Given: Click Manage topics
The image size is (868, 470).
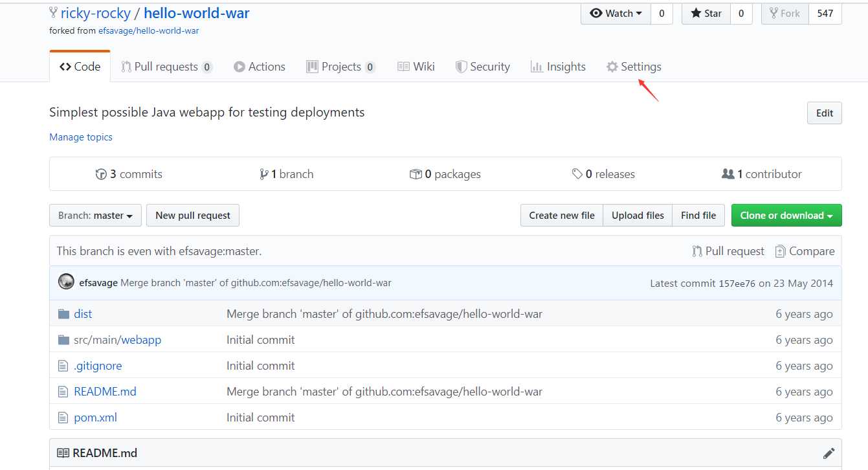Looking at the screenshot, I should (x=81, y=137).
